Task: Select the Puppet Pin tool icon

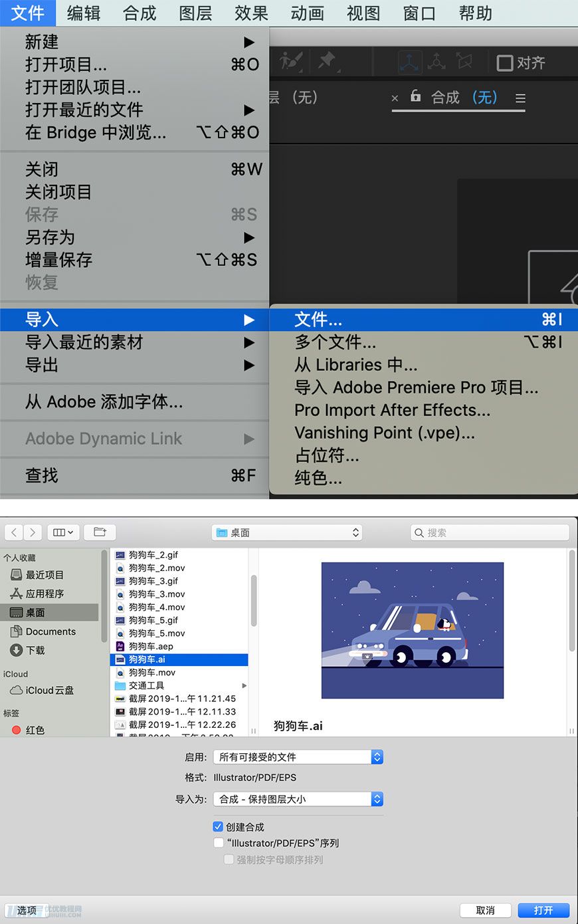Action: click(x=326, y=62)
